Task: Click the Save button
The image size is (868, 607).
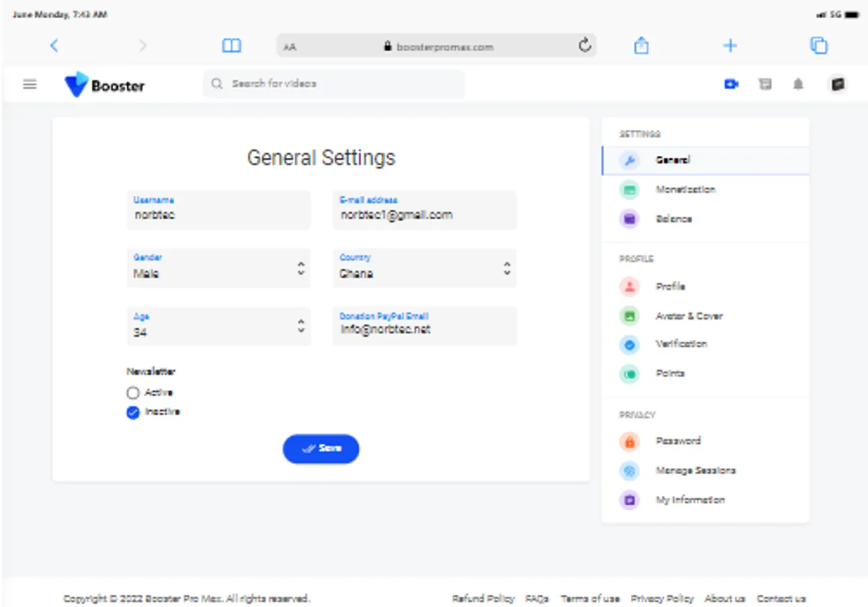Action: pos(321,449)
